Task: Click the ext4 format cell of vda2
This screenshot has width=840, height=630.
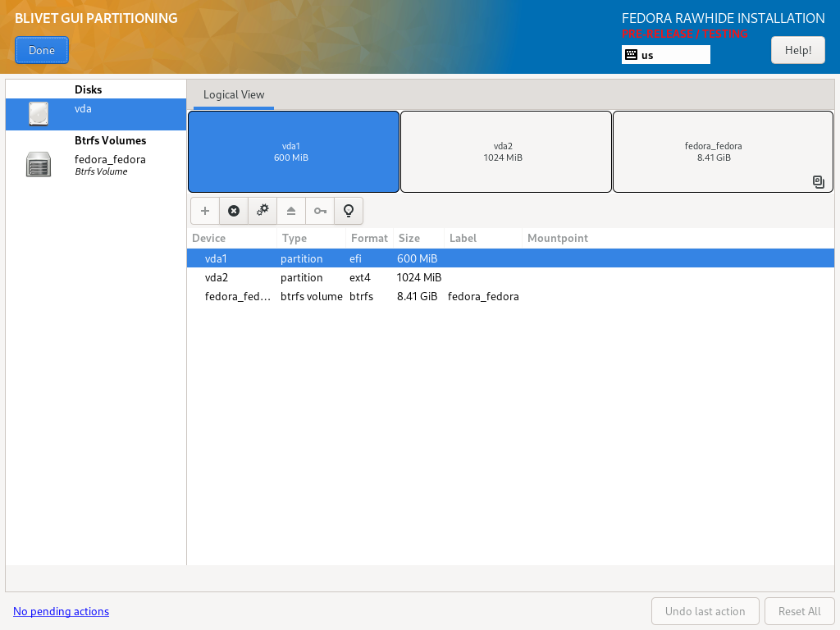Action: [360, 277]
